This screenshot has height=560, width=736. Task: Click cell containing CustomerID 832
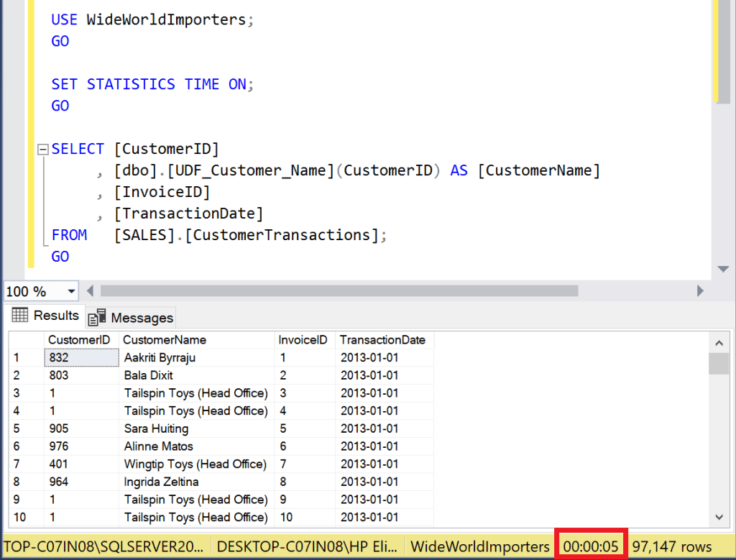pos(81,357)
